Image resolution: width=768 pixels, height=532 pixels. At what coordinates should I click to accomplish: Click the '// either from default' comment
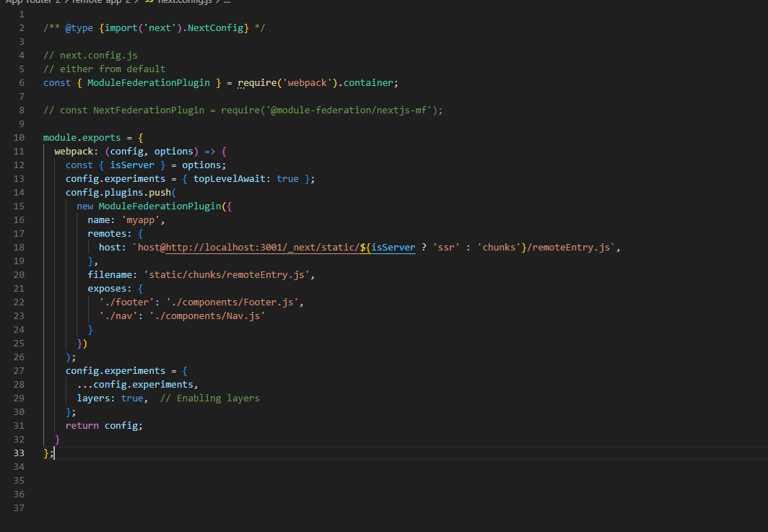pyautogui.click(x=105, y=69)
